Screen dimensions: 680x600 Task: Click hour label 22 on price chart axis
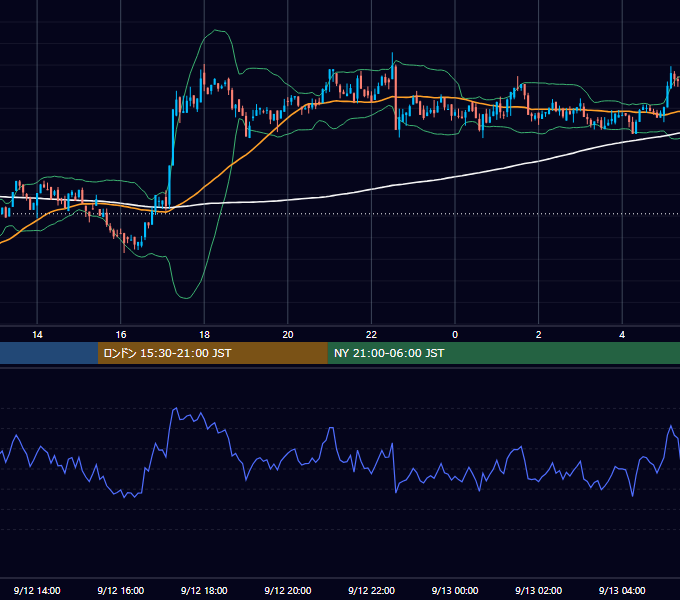point(371,335)
